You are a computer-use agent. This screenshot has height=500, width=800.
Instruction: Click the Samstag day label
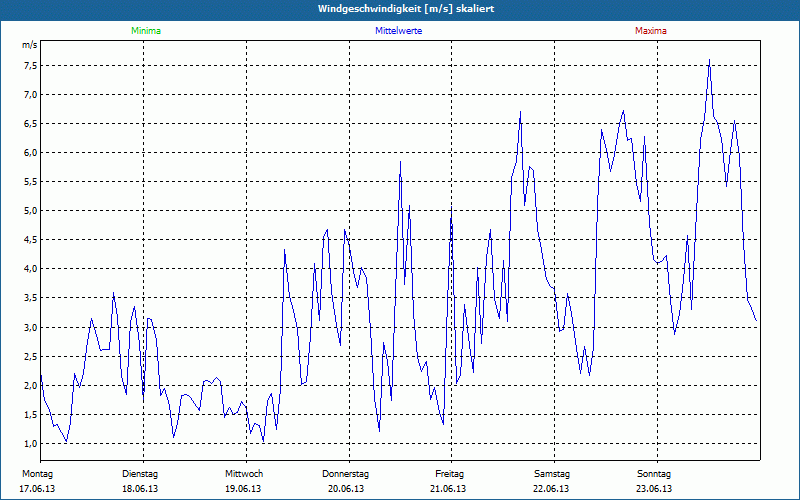pos(552,474)
